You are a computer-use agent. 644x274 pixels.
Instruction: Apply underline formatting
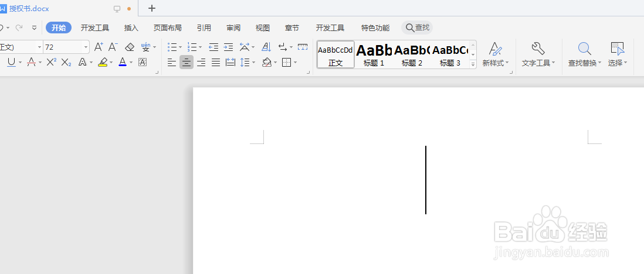(11, 62)
